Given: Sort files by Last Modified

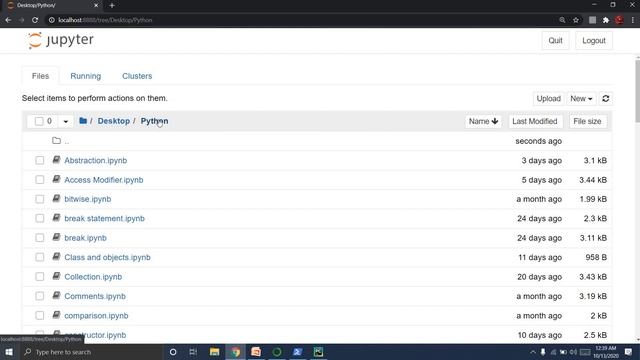Looking at the screenshot, I should [535, 121].
